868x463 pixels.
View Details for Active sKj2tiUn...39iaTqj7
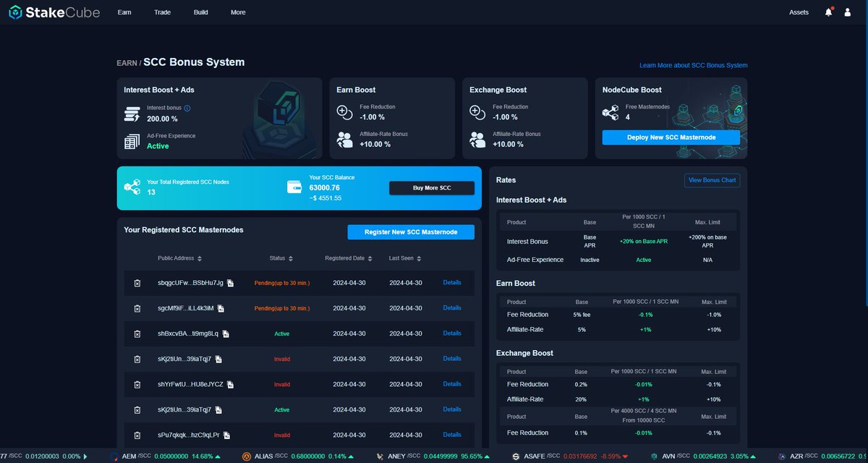452,409
